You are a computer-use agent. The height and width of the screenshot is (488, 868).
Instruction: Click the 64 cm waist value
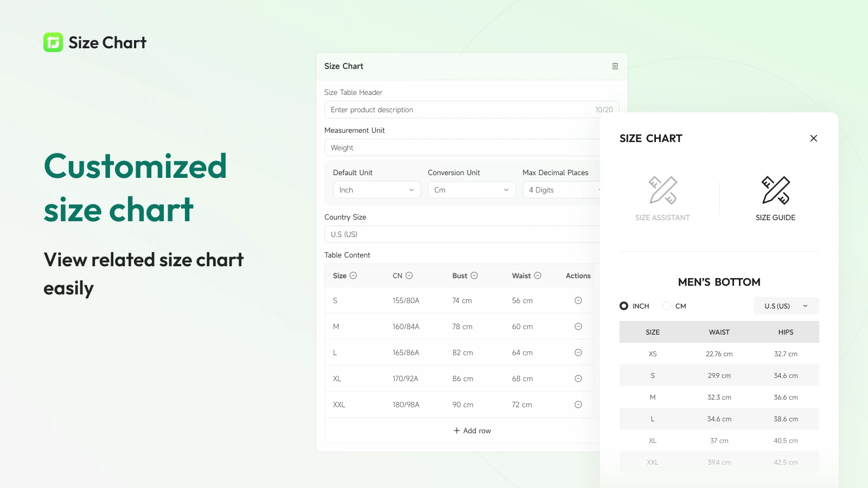522,352
